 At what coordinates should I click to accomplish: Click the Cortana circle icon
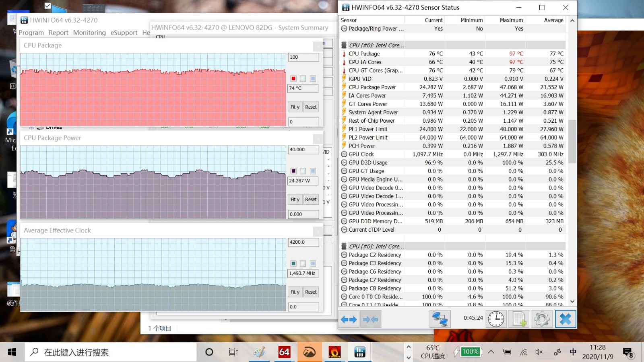pyautogui.click(x=209, y=352)
